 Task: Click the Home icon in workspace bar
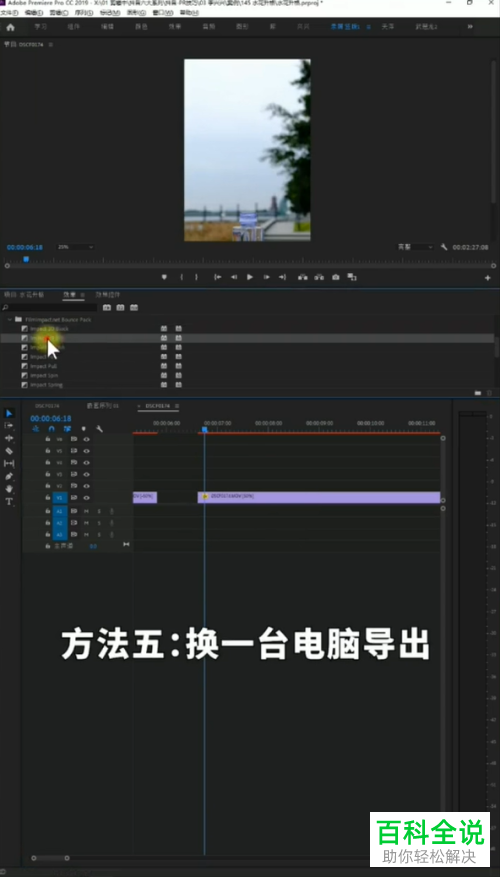point(10,27)
